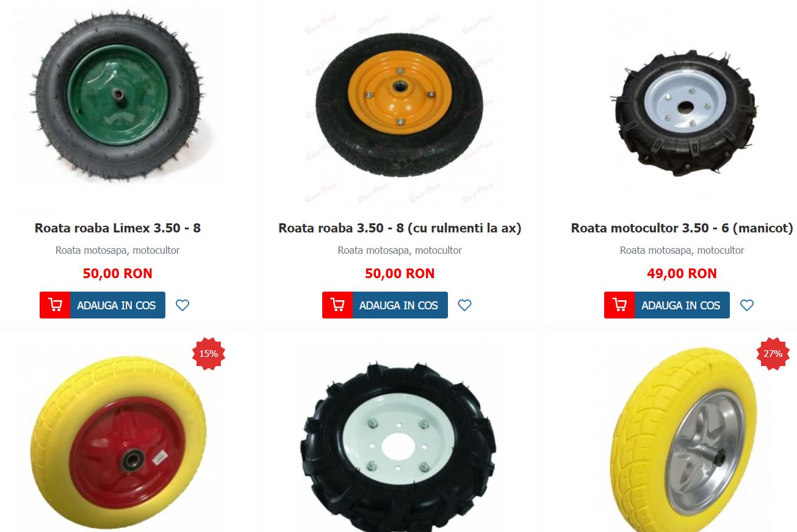
Task: Click the 15% discount badge
Action: click(x=209, y=354)
